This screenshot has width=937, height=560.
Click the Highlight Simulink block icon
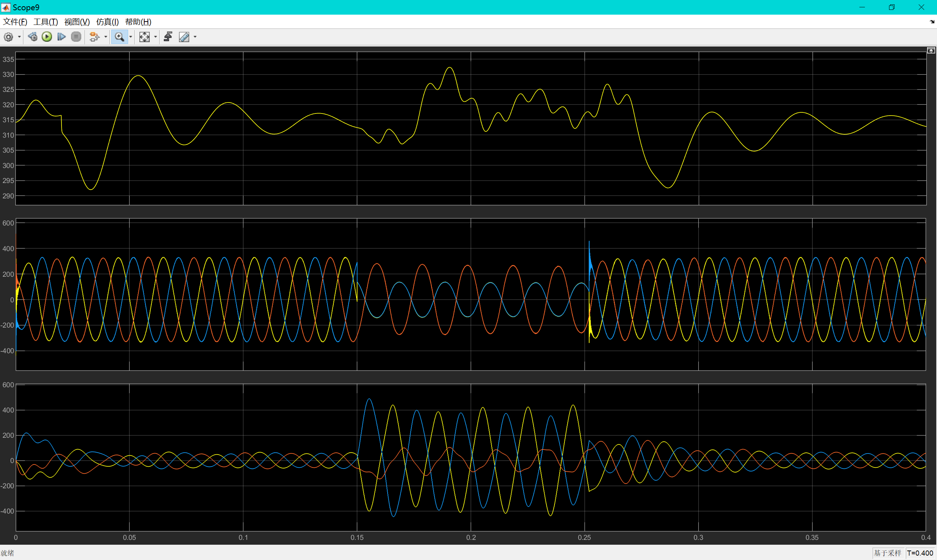coord(94,37)
